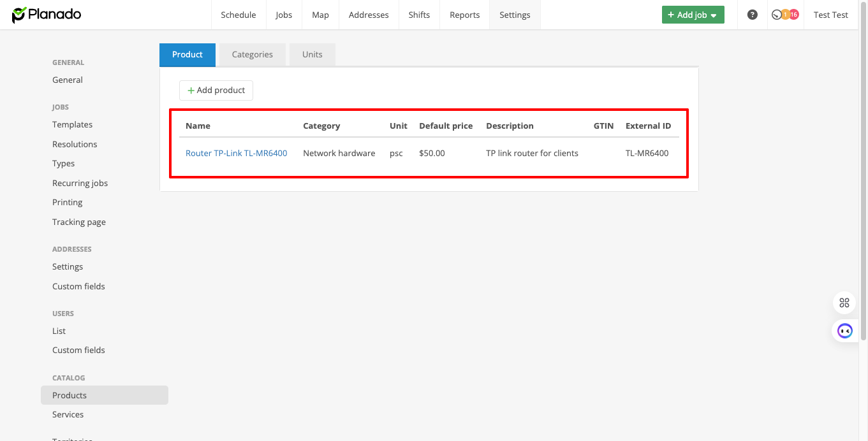This screenshot has height=441, width=868.
Task: Select the Product tab
Action: [188, 54]
